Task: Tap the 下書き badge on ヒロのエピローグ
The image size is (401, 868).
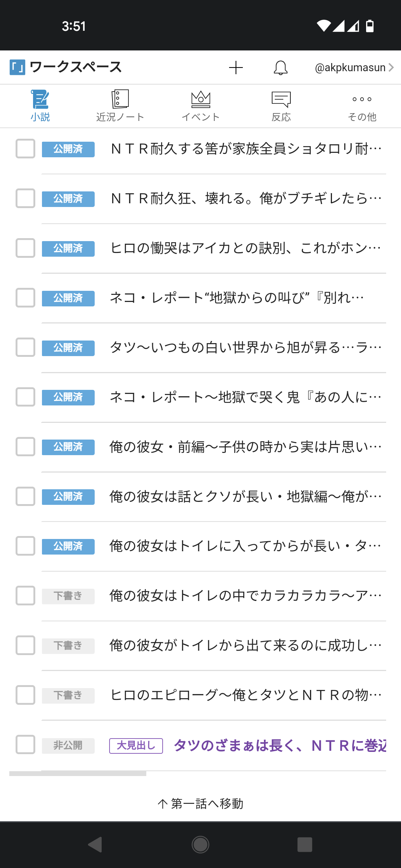Action: (x=68, y=695)
